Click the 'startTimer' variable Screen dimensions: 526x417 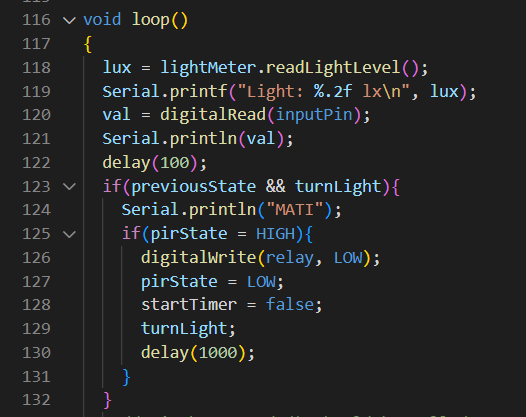[189, 305]
